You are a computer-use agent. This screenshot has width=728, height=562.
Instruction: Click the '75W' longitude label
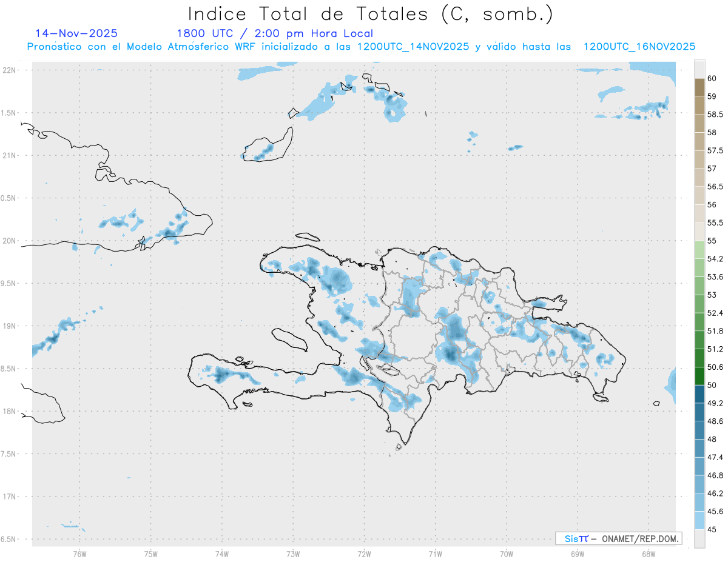151,554
